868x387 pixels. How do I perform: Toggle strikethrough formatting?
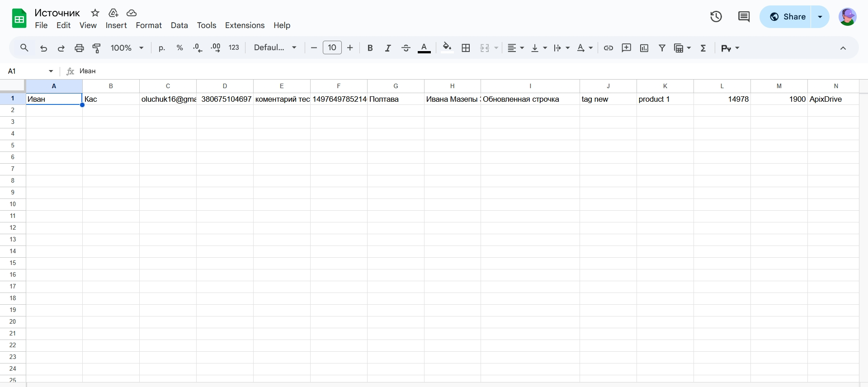click(406, 48)
